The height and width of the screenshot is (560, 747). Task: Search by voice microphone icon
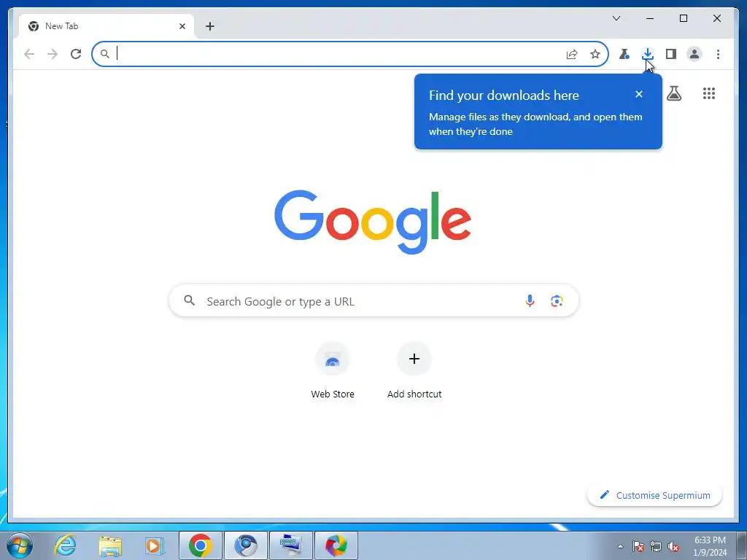click(x=530, y=301)
